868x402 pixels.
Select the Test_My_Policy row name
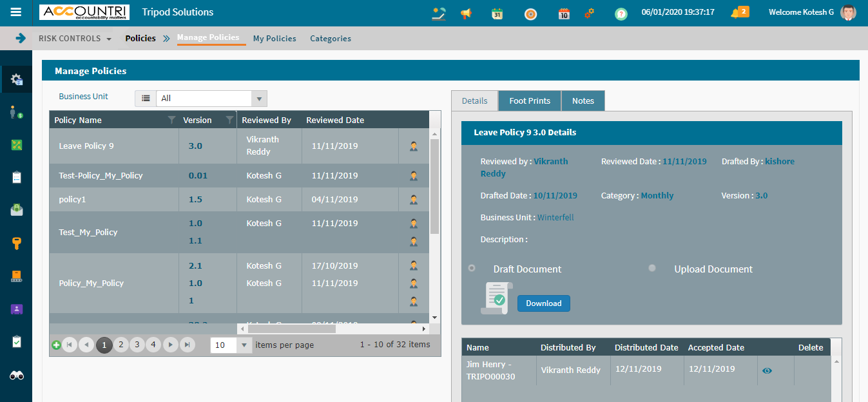[88, 232]
